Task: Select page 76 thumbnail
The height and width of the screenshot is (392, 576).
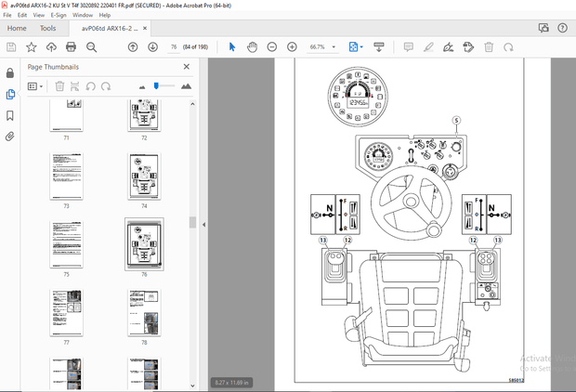Action: pos(144,244)
